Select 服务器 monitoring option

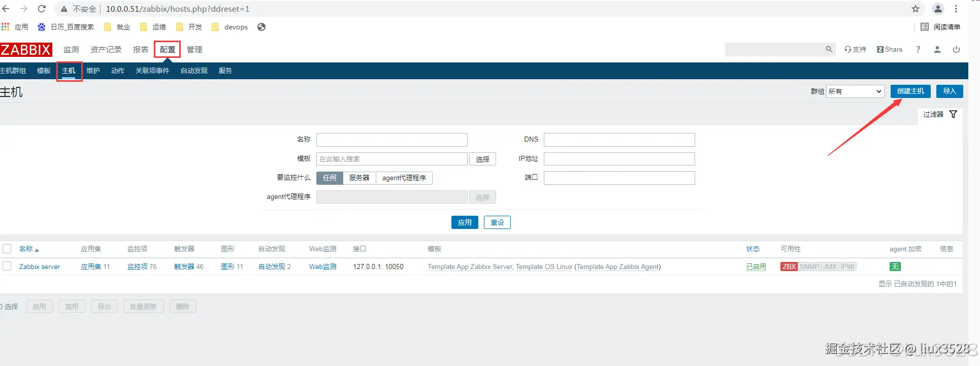[360, 178]
